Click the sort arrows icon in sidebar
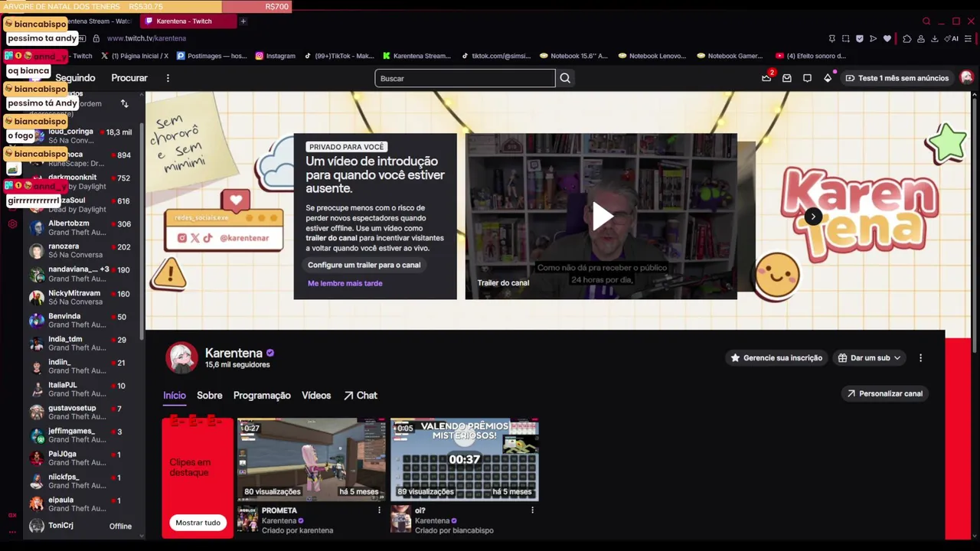This screenshot has height=551, width=980. coord(124,103)
